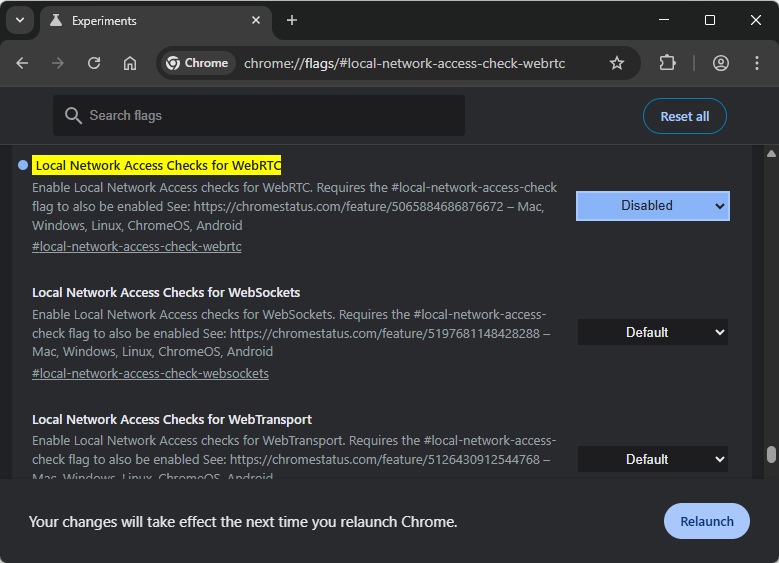Viewport: 779px width, 563px height.
Task: Click the blue modified-flag dot
Action: (23, 165)
